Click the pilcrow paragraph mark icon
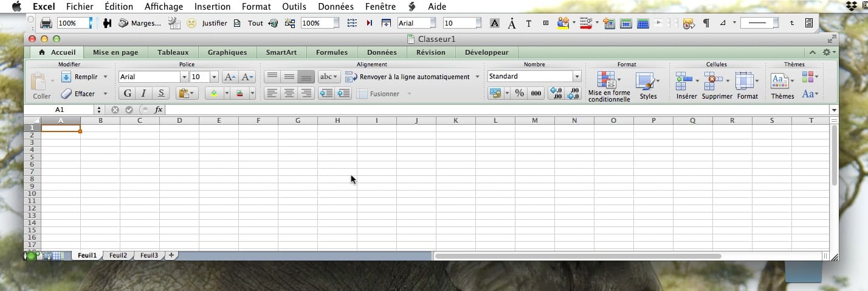Screen dimensions: 868x291 point(706,23)
